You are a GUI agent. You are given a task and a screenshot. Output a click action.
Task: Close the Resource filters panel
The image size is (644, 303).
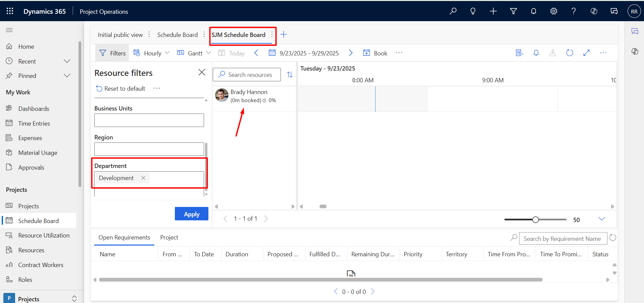click(202, 73)
